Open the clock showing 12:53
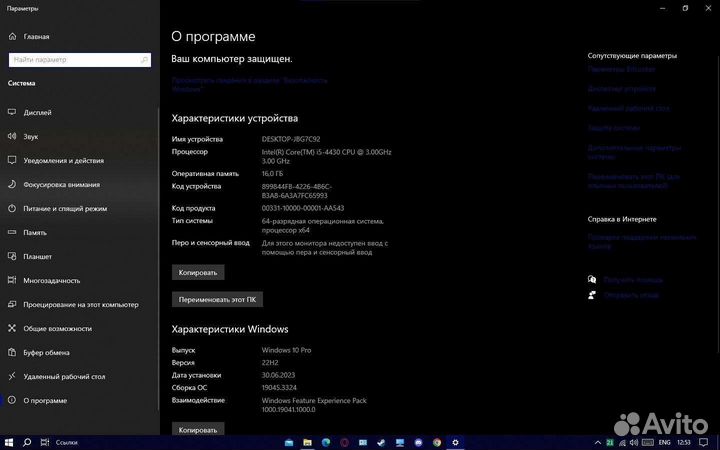The height and width of the screenshot is (450, 720). [x=684, y=442]
